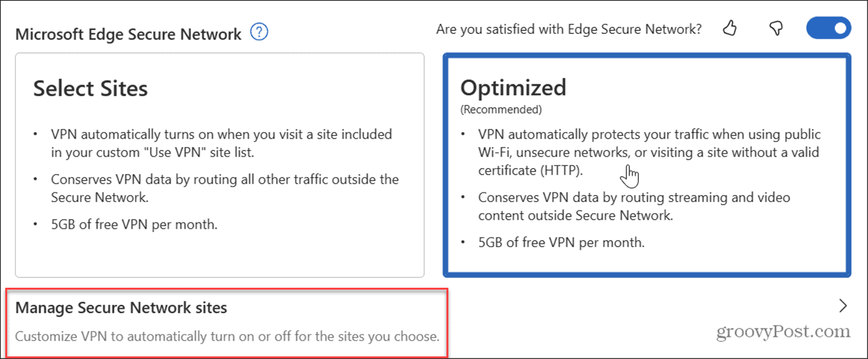Open the help icon beside Microsoft Edge Secure Network
Screen dimensions: 868x359
(260, 32)
